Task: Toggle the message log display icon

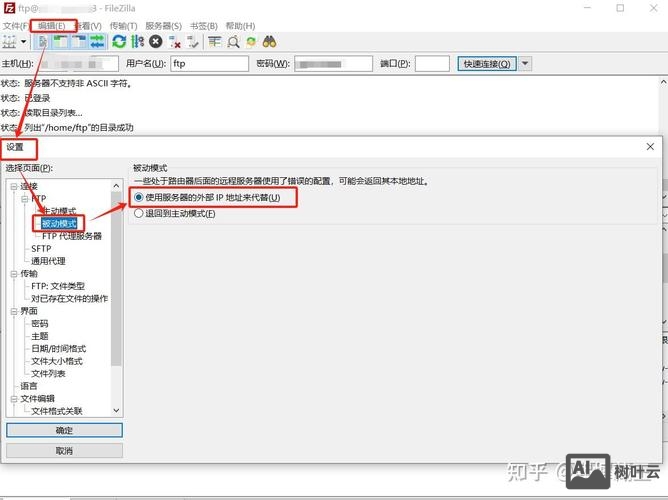Action: pyautogui.click(x=43, y=42)
